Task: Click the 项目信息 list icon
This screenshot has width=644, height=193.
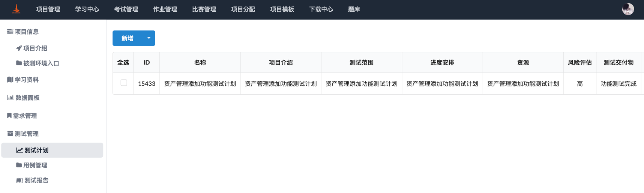Action: tap(10, 32)
